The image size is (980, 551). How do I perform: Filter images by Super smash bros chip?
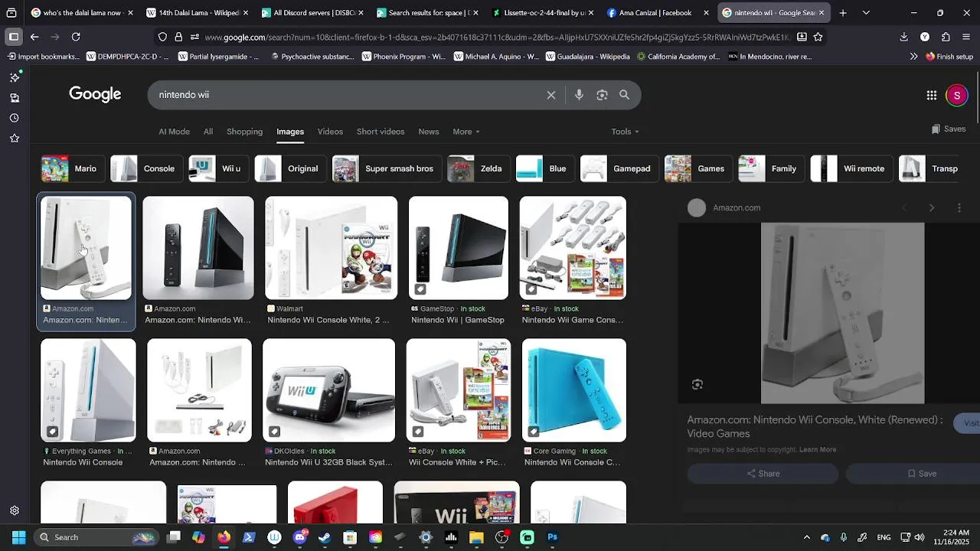click(386, 168)
